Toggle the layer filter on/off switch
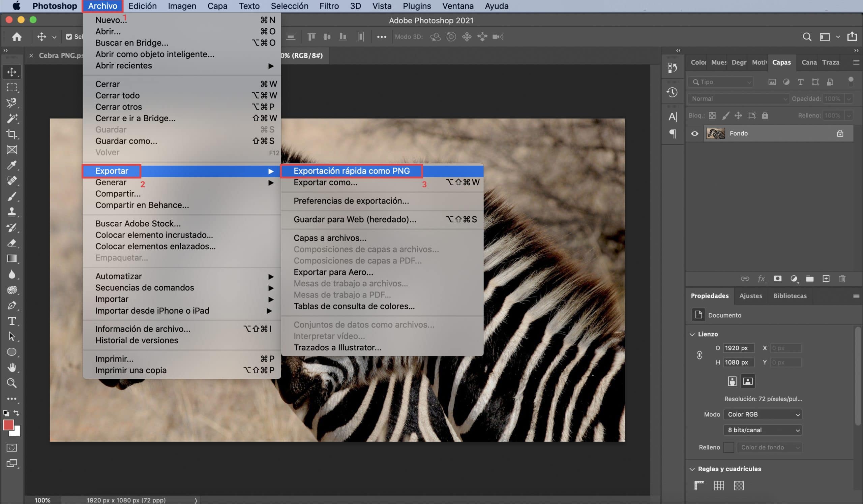The width and height of the screenshot is (863, 504). [851, 81]
